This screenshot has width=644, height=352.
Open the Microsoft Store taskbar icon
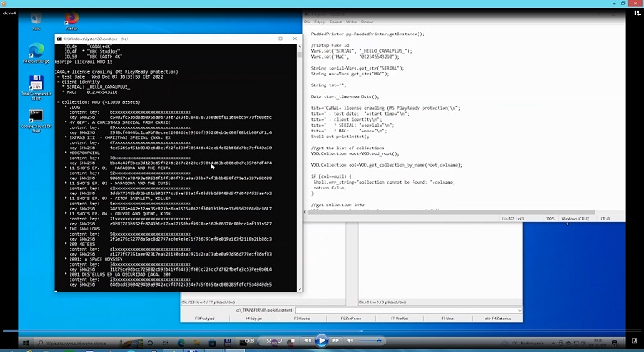pyautogui.click(x=212, y=343)
